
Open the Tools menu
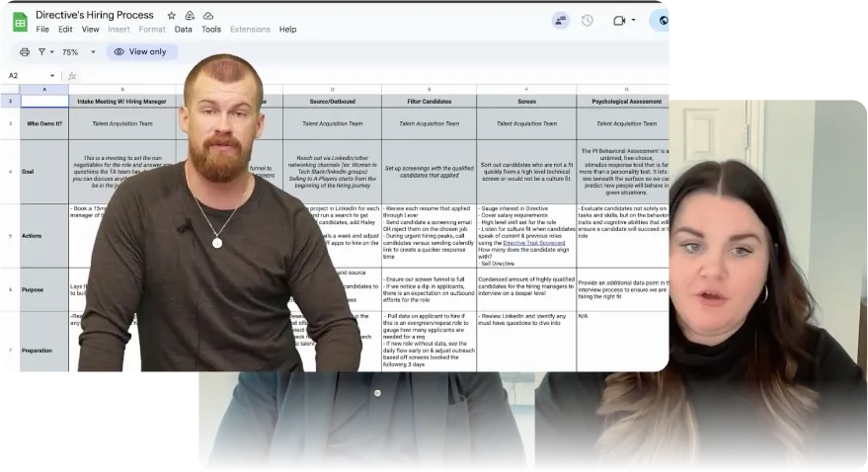coord(211,30)
